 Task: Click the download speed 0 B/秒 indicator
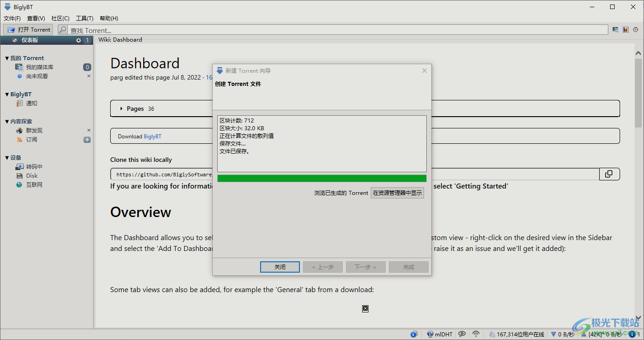[562, 335]
